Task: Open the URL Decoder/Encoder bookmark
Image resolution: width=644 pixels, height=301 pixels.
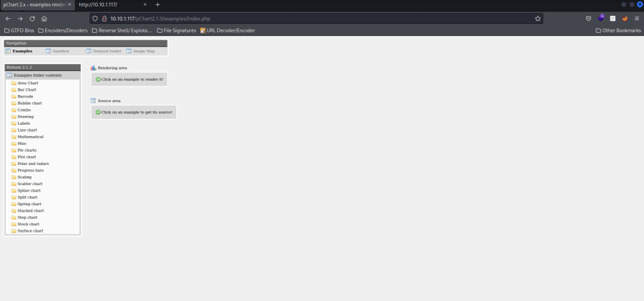Action: click(227, 30)
